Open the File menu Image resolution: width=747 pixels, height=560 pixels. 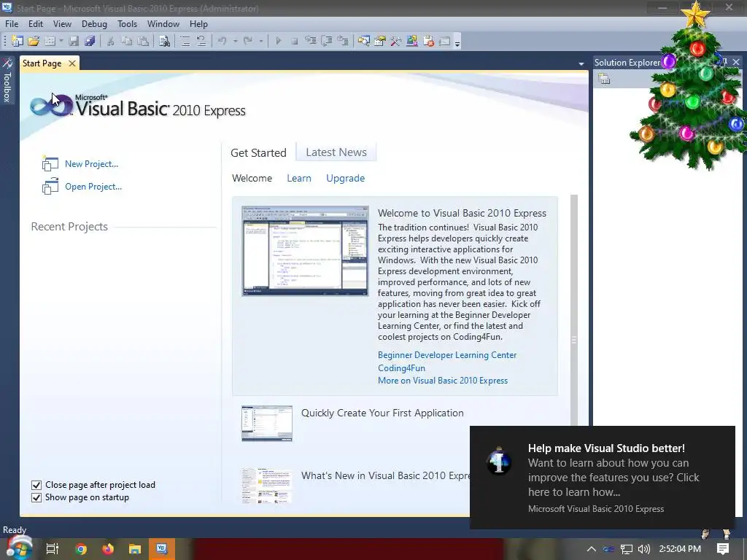[x=12, y=24]
